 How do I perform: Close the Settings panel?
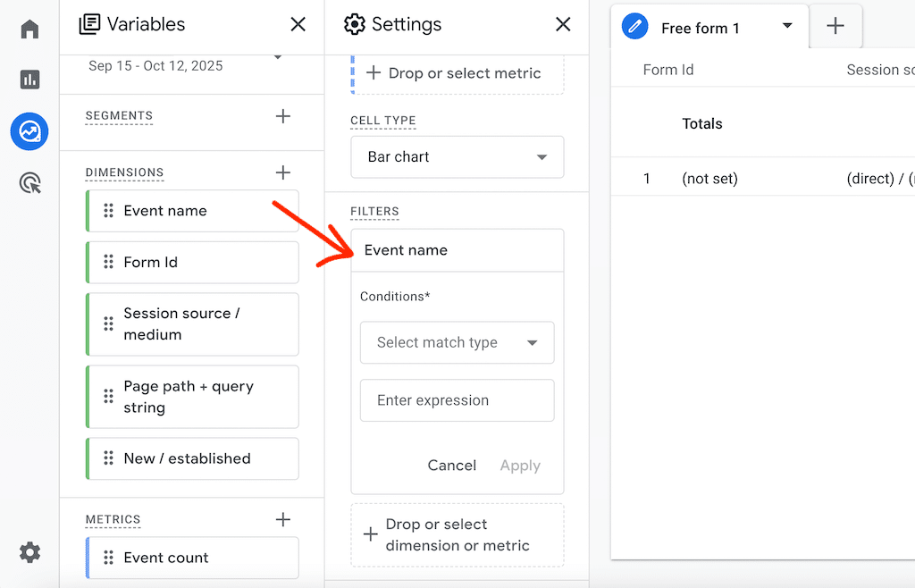click(x=563, y=24)
